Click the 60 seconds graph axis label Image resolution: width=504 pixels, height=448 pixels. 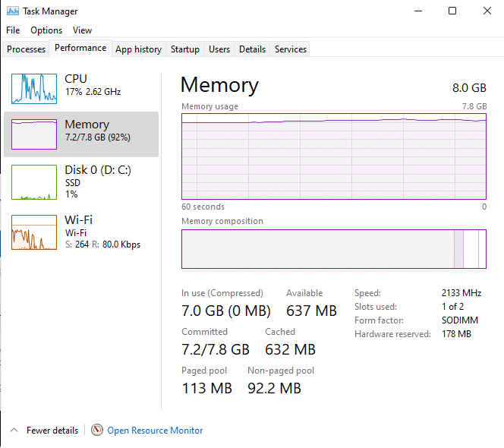pyautogui.click(x=203, y=207)
